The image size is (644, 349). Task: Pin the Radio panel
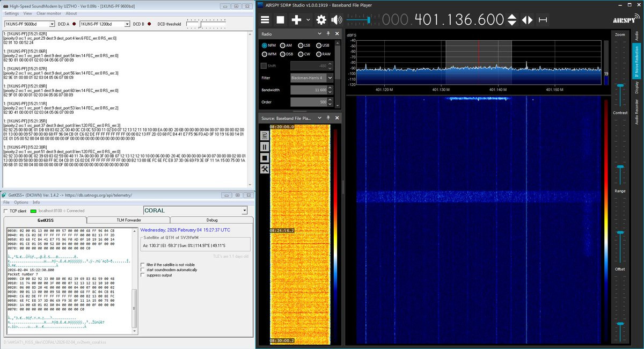[x=327, y=34]
